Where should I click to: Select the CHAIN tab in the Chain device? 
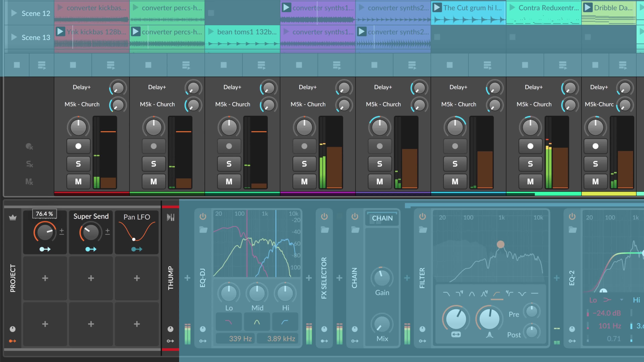(x=382, y=218)
